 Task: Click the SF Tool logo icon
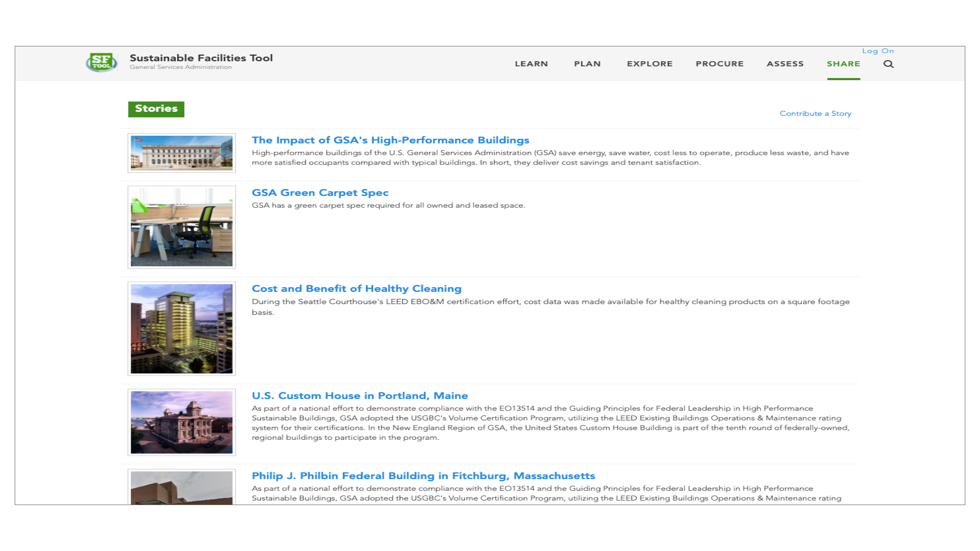tap(102, 62)
